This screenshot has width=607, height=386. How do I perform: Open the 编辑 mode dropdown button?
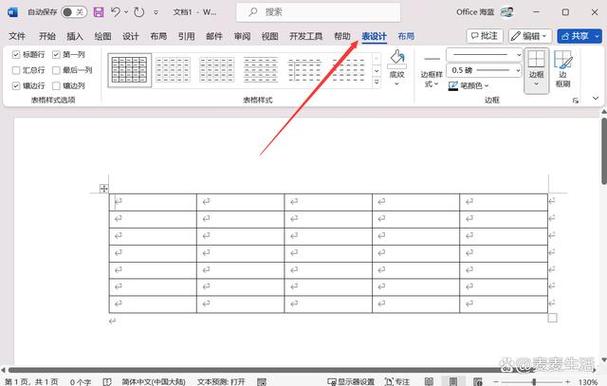click(530, 36)
